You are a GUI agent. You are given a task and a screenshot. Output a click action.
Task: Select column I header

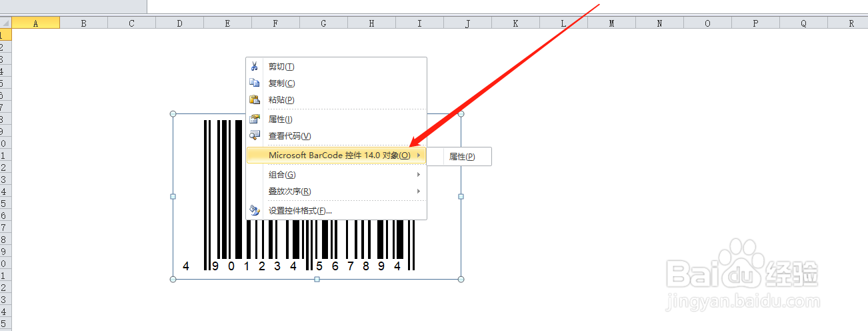pyautogui.click(x=420, y=23)
